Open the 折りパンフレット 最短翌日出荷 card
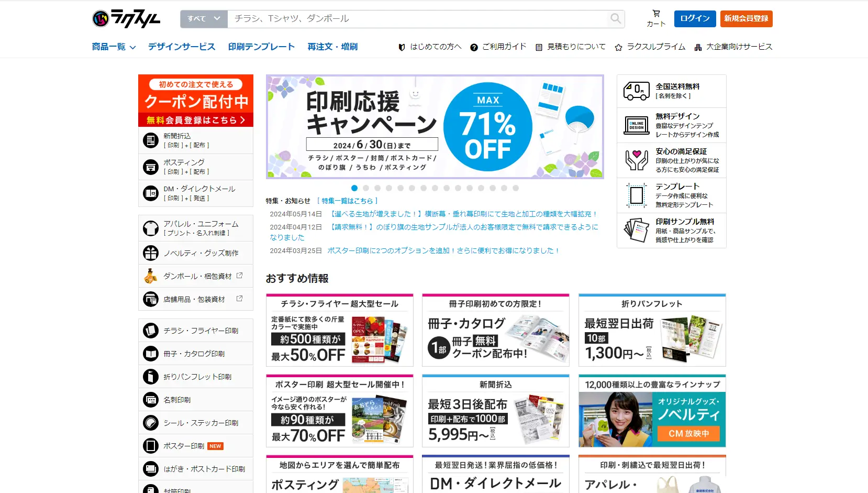The height and width of the screenshot is (493, 868). click(652, 330)
